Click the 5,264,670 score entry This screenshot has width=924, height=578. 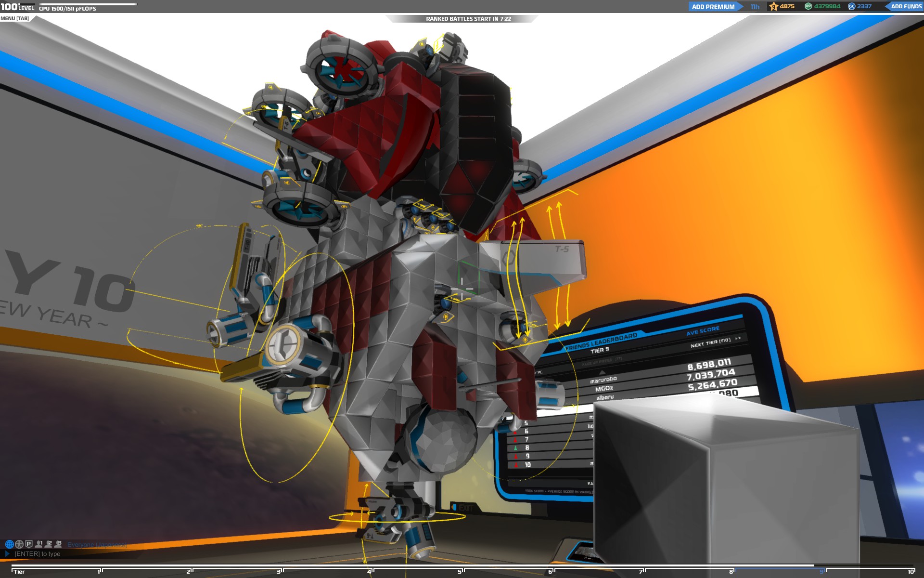click(x=713, y=385)
